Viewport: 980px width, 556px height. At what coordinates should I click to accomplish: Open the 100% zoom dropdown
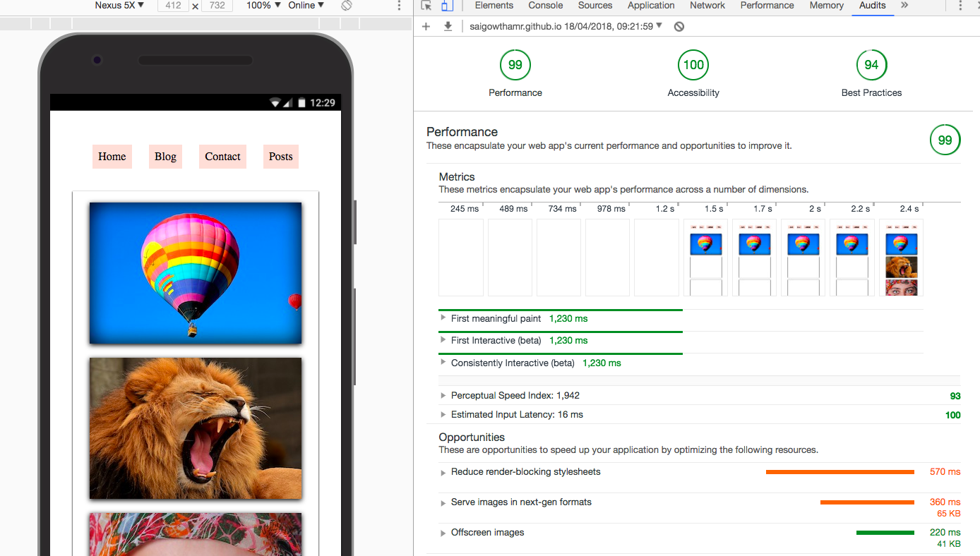pyautogui.click(x=263, y=5)
